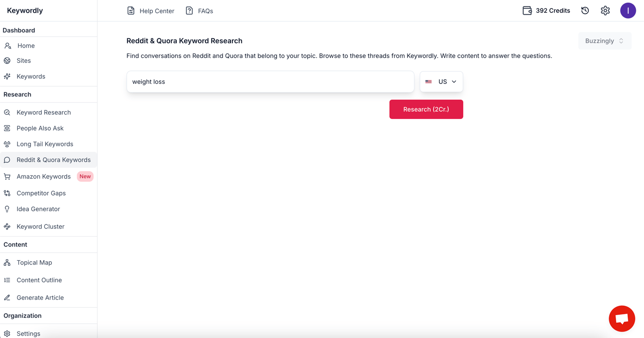The image size is (644, 338).
Task: Open the Keyword Research magnifier icon
Action: pos(7,112)
